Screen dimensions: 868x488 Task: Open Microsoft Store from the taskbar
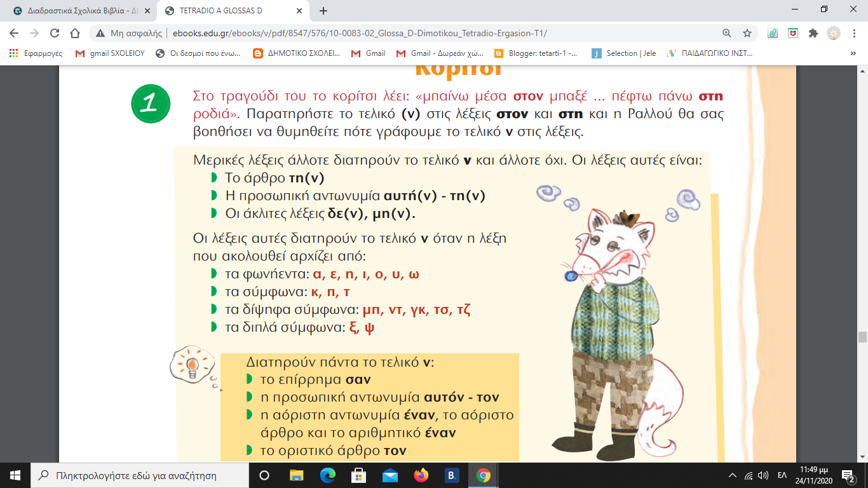[359, 475]
